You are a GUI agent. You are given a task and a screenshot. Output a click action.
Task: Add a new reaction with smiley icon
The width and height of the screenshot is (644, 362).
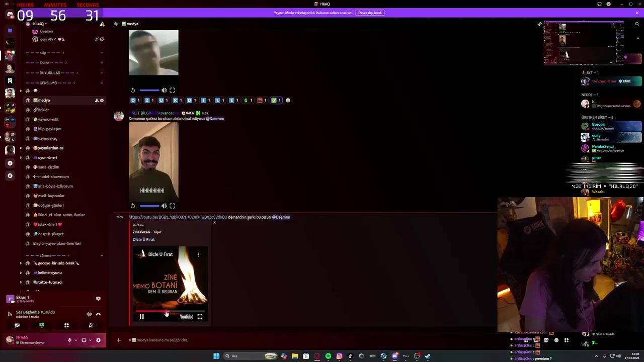click(x=288, y=100)
